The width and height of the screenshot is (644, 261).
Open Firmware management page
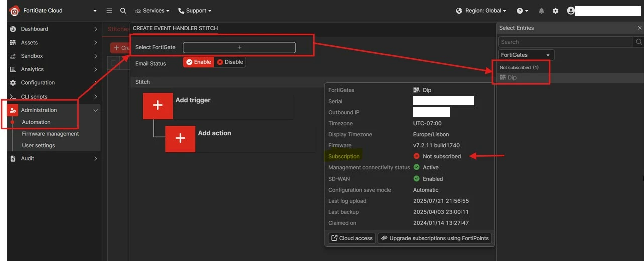[x=50, y=134]
